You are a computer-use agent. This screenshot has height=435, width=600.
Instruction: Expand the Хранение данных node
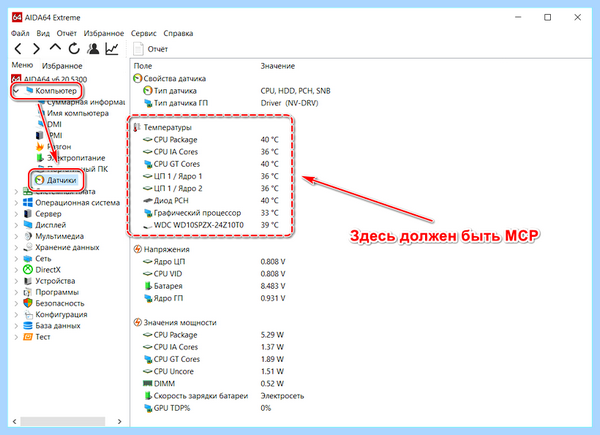16,248
